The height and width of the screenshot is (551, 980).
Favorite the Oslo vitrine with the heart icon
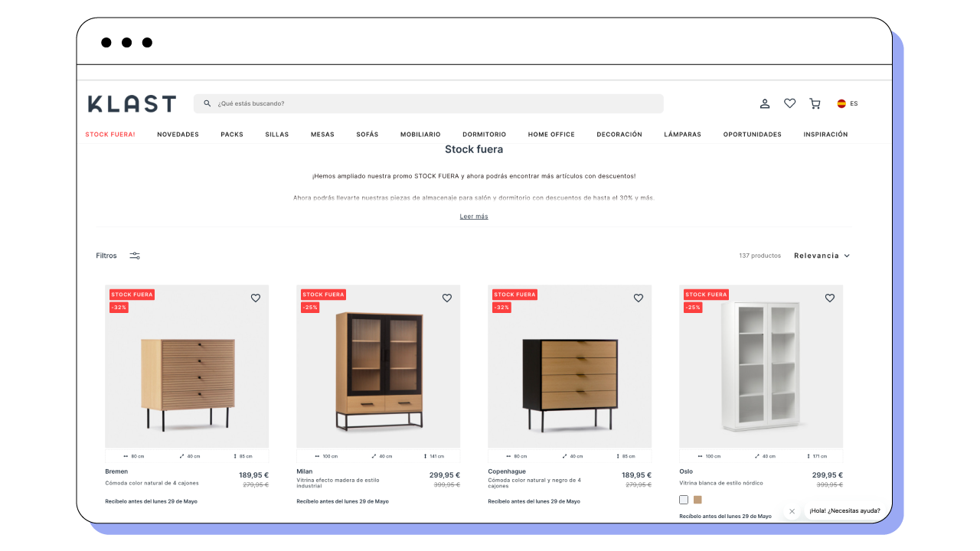tap(830, 298)
